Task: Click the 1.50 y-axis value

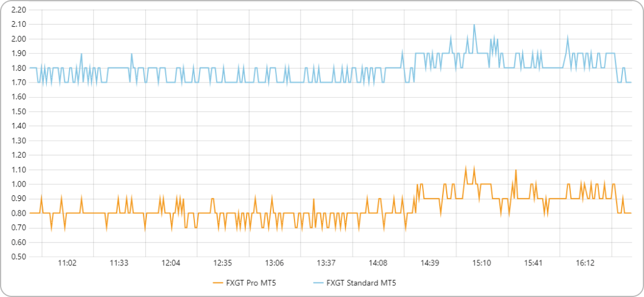Action: click(19, 112)
